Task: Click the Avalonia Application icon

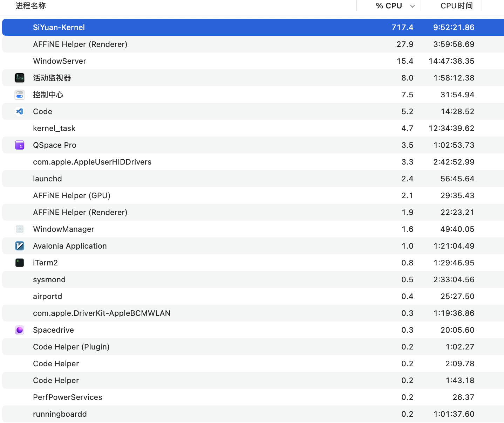Action: coord(20,246)
